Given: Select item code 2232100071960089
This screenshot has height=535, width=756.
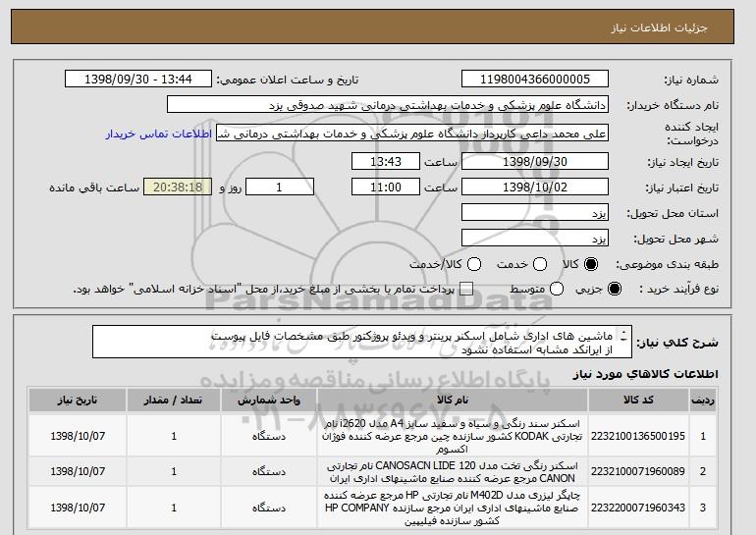Looking at the screenshot, I should [x=638, y=471].
